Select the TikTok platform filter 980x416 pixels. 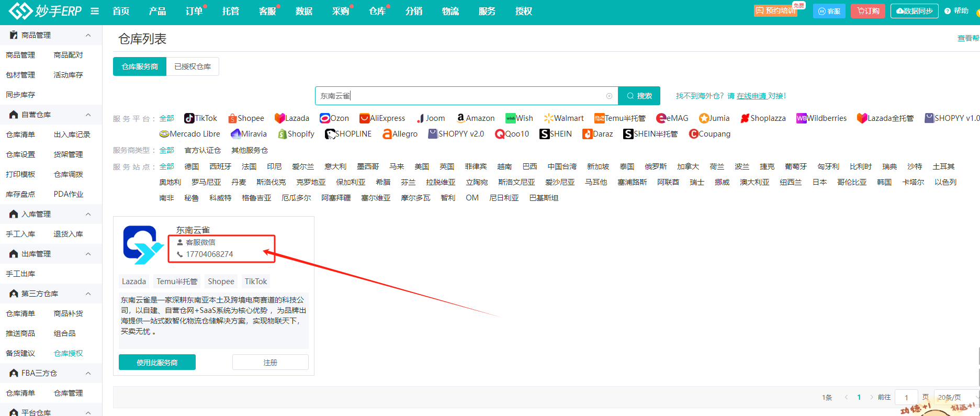point(201,118)
